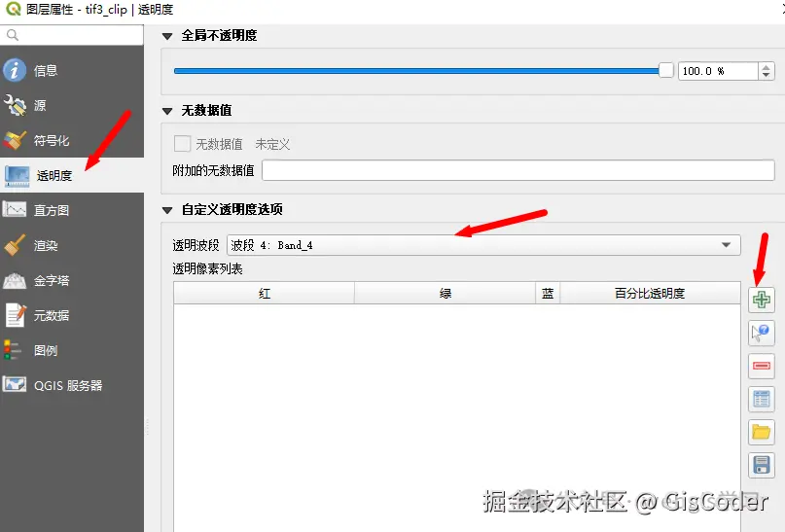785x532 pixels.
Task: Click the sidebar search box
Action: (72, 35)
